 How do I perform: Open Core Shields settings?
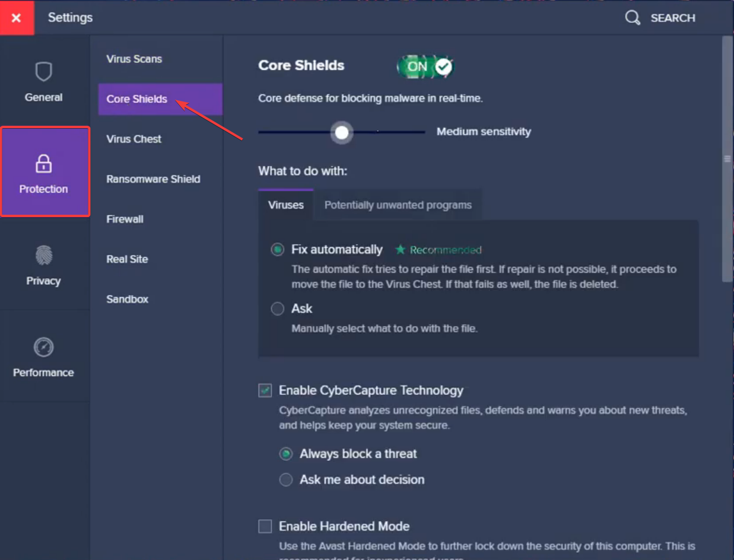[x=160, y=99]
